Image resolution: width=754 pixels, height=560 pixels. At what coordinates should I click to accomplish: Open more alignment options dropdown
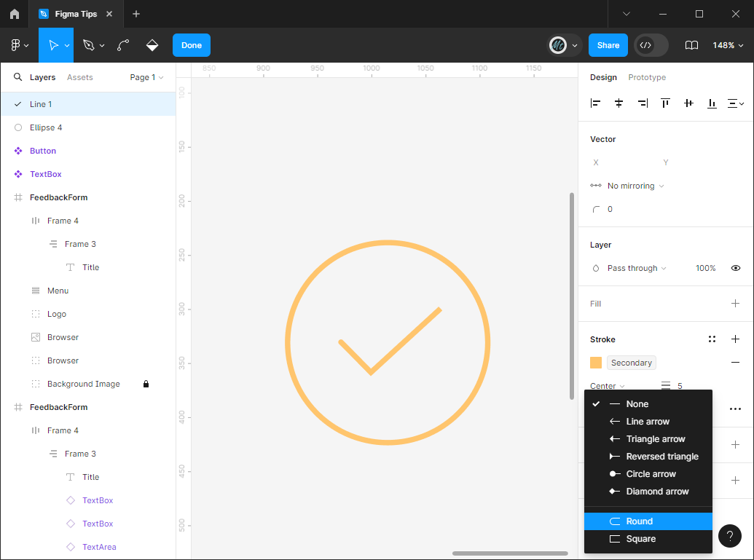click(735, 103)
